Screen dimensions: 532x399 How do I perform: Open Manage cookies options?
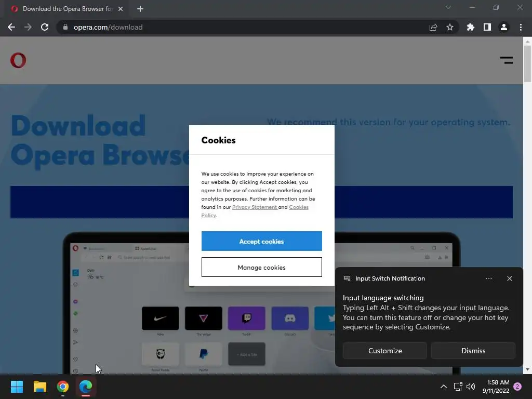coord(262,268)
